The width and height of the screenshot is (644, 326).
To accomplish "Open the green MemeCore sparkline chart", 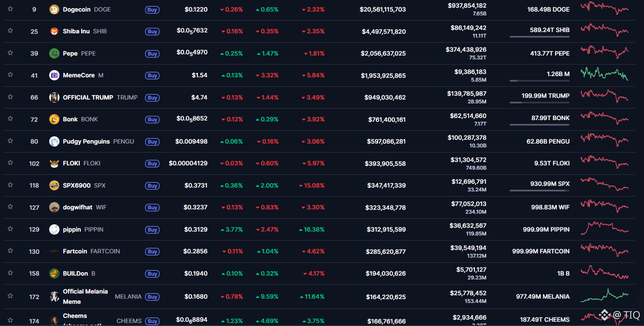I will click(x=604, y=73).
